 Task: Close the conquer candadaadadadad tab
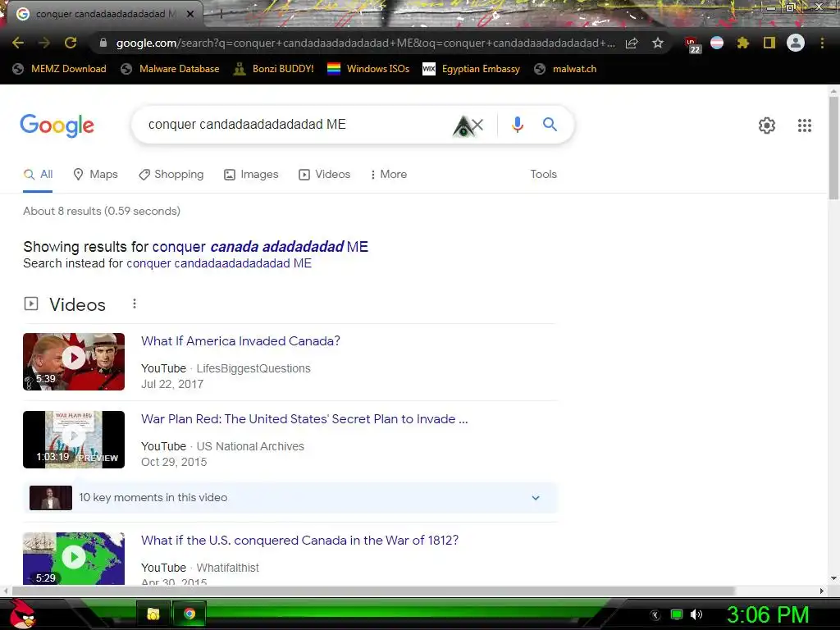coord(190,14)
